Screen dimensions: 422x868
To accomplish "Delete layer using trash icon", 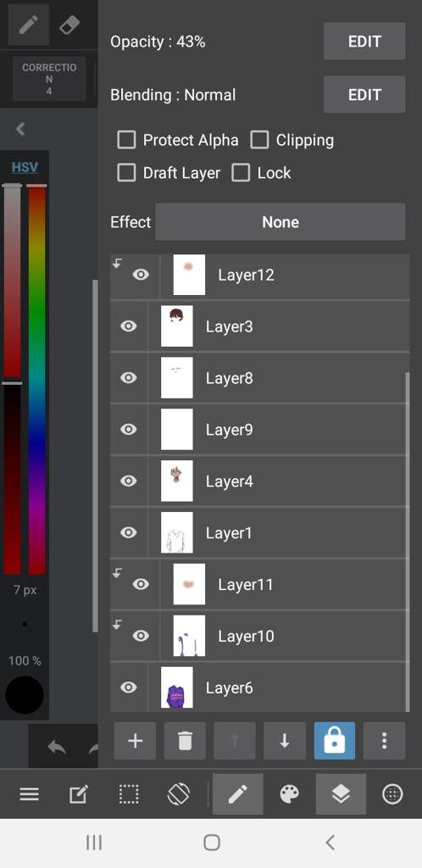I will pos(185,741).
